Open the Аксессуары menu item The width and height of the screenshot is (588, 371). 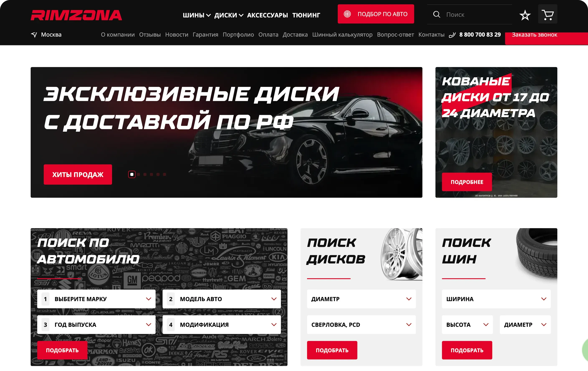pos(267,15)
